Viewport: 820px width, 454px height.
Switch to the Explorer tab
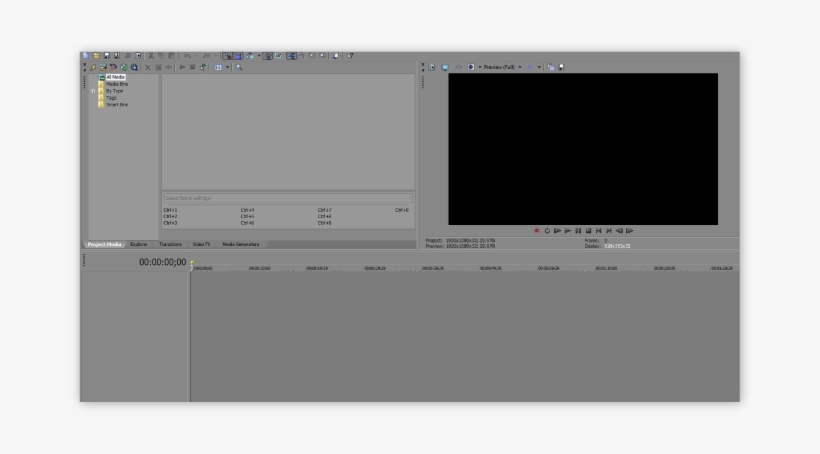(139, 244)
